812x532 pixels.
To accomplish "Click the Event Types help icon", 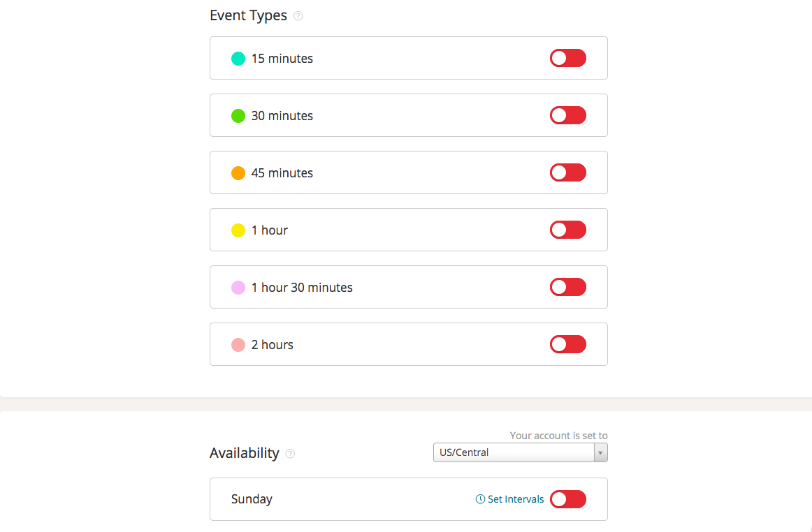I will [x=298, y=15].
